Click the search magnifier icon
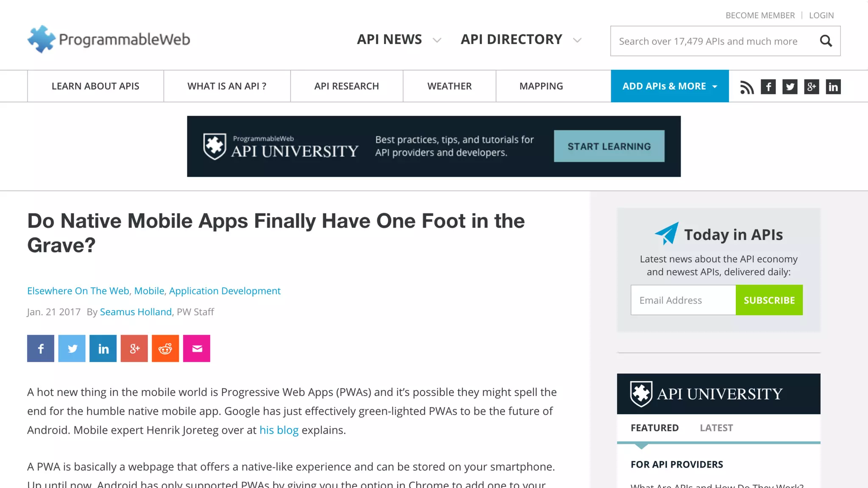The image size is (868, 488). (826, 41)
